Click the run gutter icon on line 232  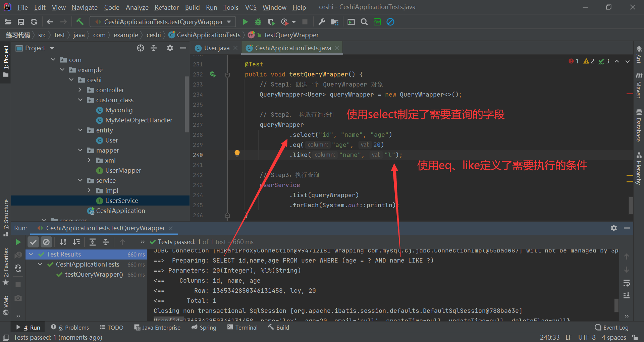pyautogui.click(x=213, y=74)
